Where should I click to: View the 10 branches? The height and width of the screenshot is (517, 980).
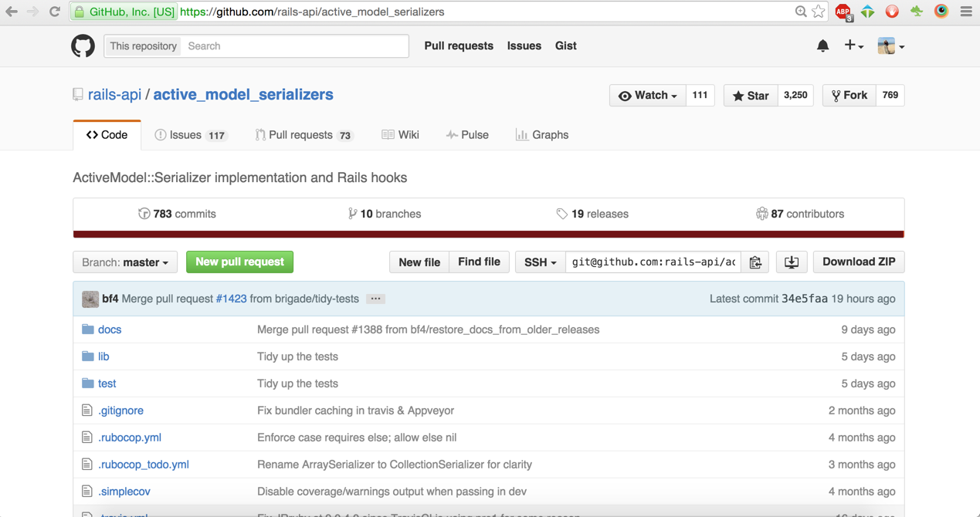pos(385,215)
